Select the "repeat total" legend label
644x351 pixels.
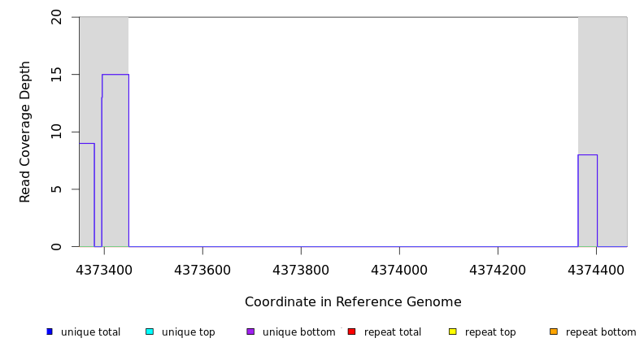[x=393, y=332]
